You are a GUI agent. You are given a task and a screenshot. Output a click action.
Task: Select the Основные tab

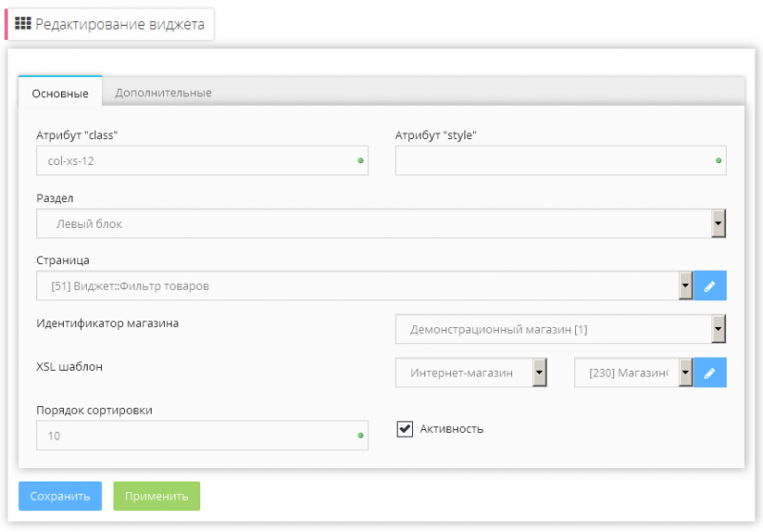click(60, 92)
